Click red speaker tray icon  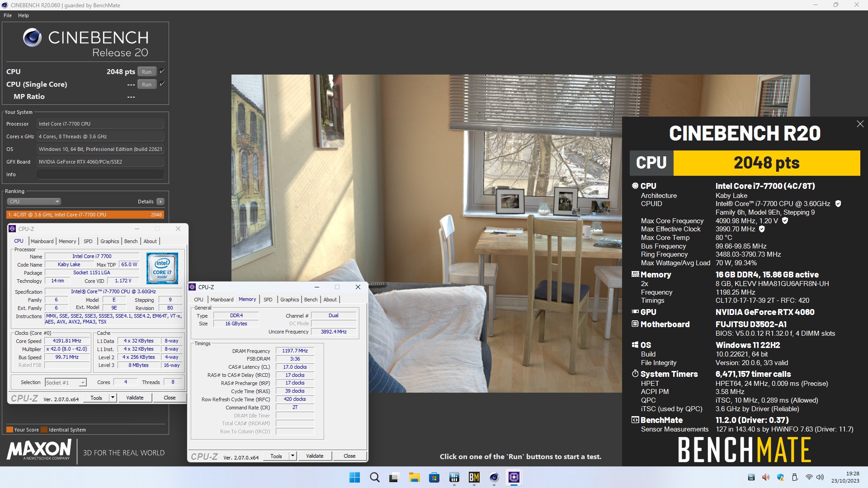pyautogui.click(x=765, y=478)
